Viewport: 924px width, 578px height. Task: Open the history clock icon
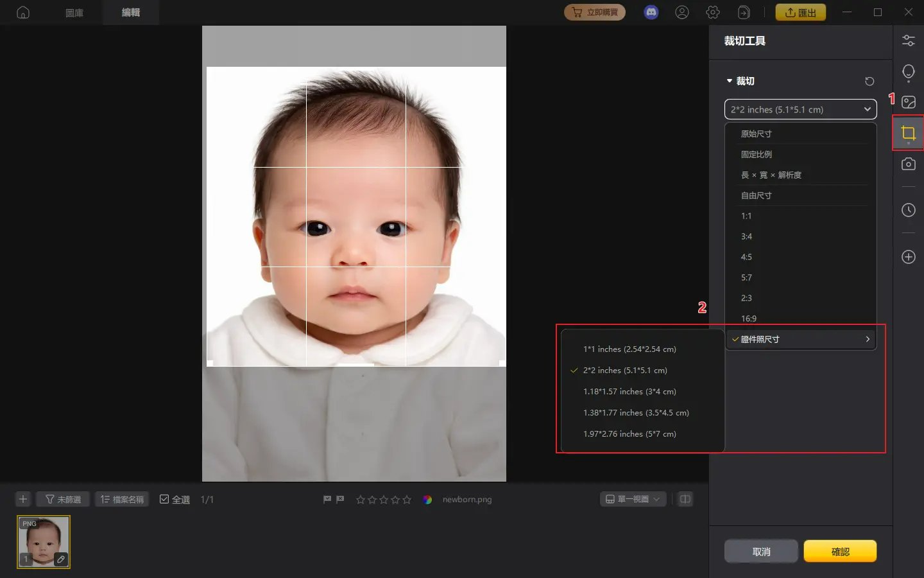(x=908, y=210)
